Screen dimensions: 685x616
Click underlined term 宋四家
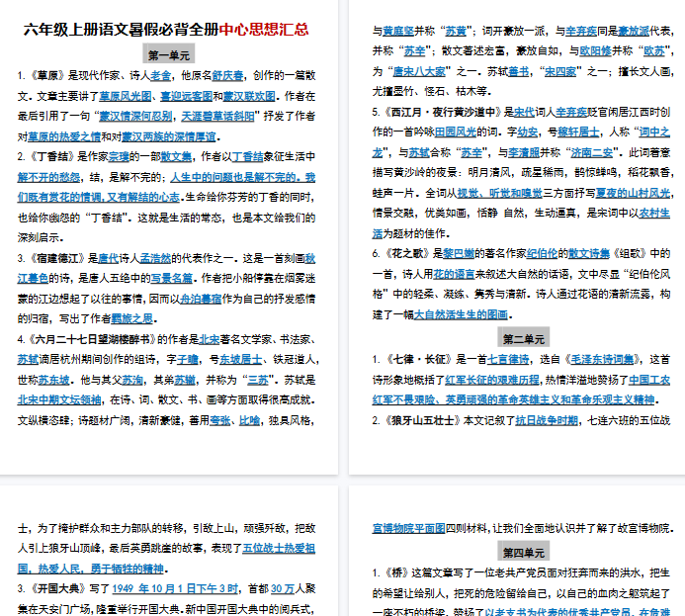[560, 71]
